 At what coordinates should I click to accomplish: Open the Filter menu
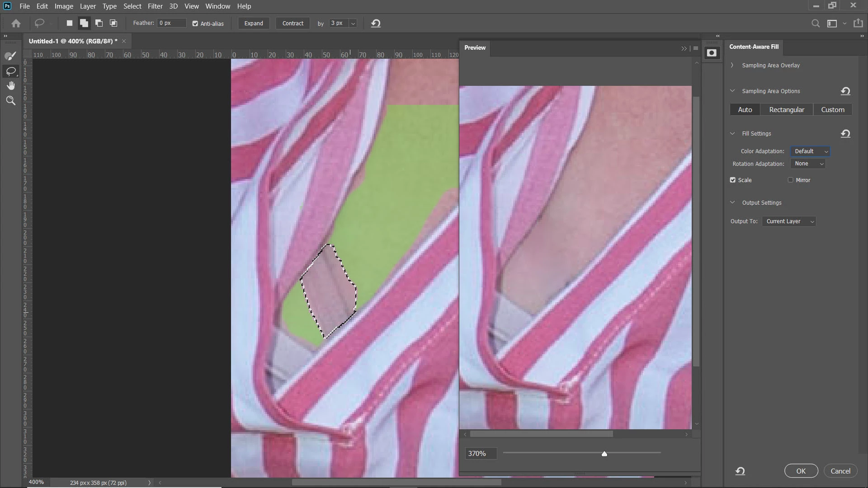[155, 6]
